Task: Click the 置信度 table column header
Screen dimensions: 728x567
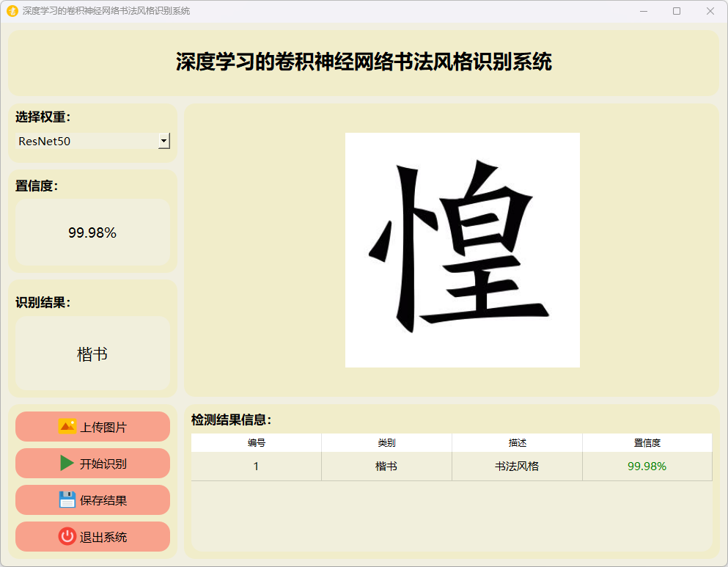Action: 647,443
